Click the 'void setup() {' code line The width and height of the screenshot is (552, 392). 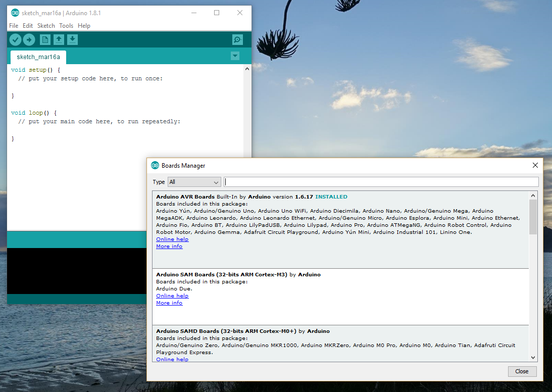35,70
